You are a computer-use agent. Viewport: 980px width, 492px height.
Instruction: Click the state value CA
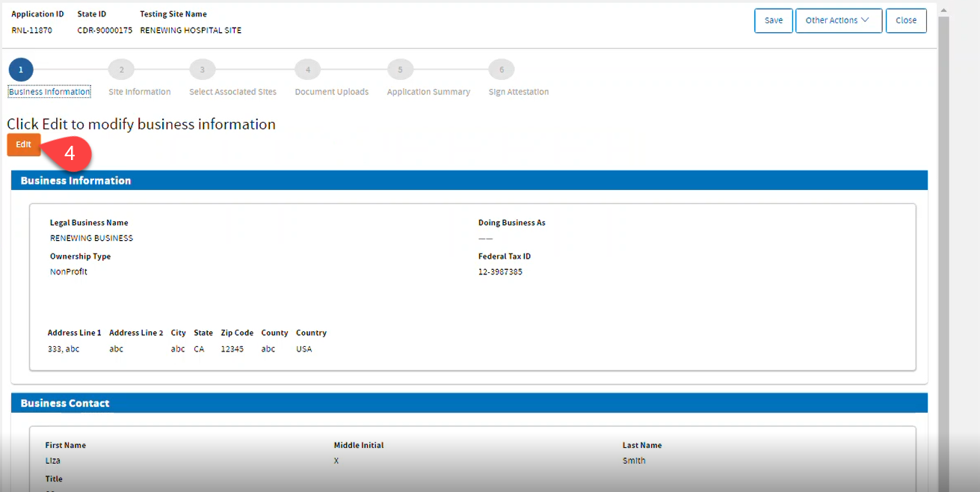click(x=199, y=349)
